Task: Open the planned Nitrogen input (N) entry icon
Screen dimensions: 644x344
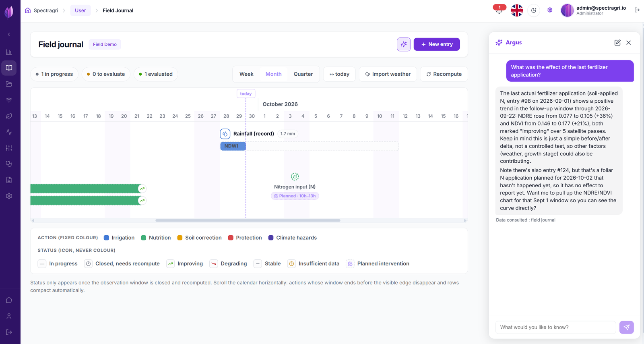Action: point(295,176)
